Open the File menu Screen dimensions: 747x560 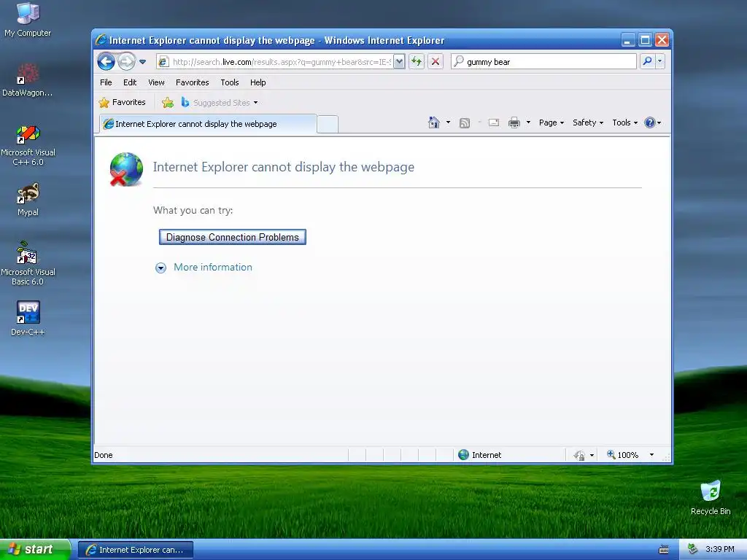point(106,82)
